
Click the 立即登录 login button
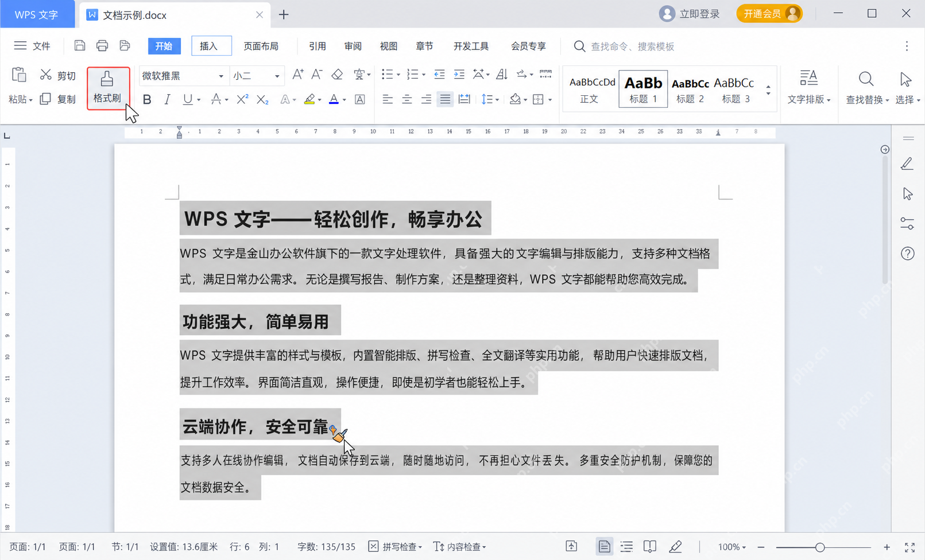(x=689, y=14)
